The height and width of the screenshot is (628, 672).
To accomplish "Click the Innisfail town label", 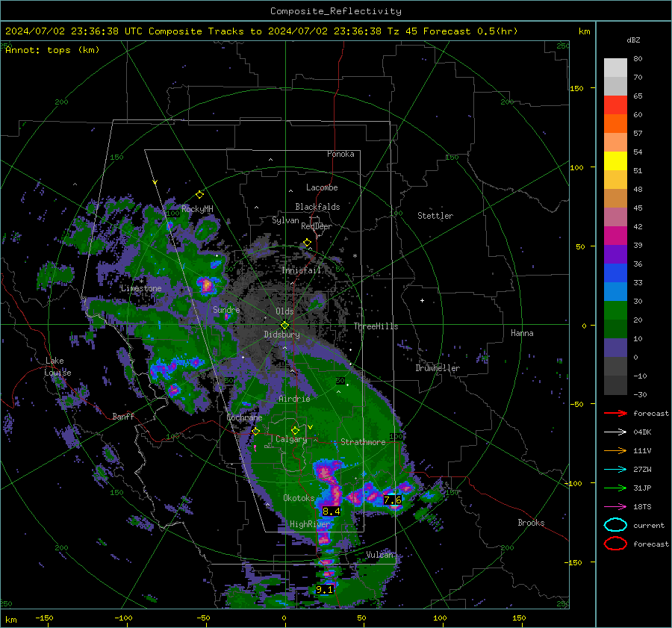I will [301, 270].
